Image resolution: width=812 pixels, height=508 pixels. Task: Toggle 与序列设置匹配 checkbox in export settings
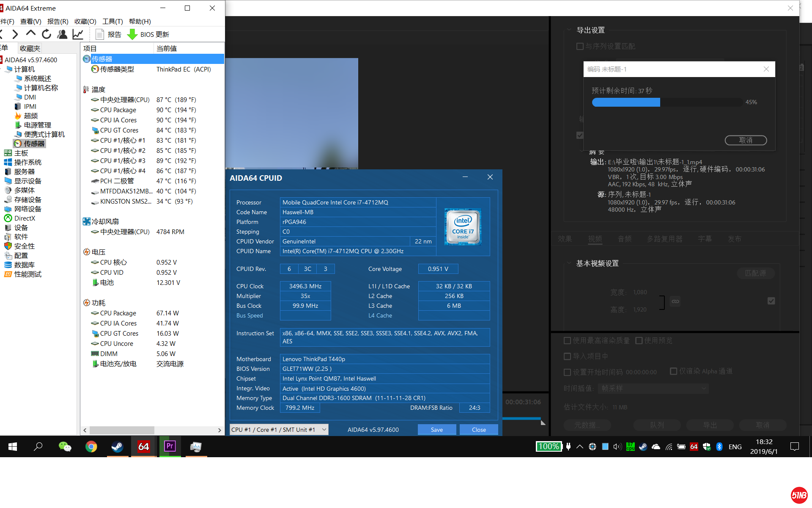point(580,46)
